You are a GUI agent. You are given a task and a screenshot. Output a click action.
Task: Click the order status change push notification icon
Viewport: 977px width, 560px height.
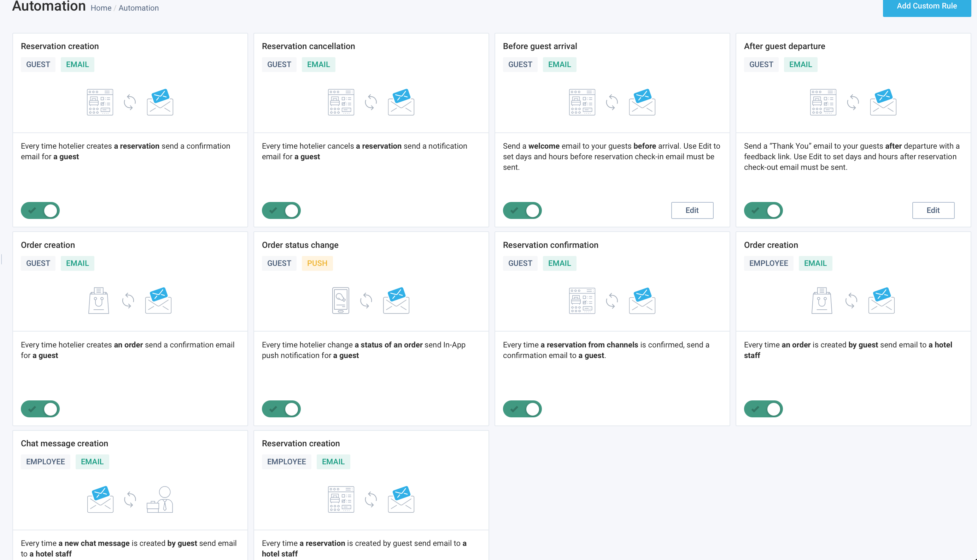pyautogui.click(x=340, y=300)
